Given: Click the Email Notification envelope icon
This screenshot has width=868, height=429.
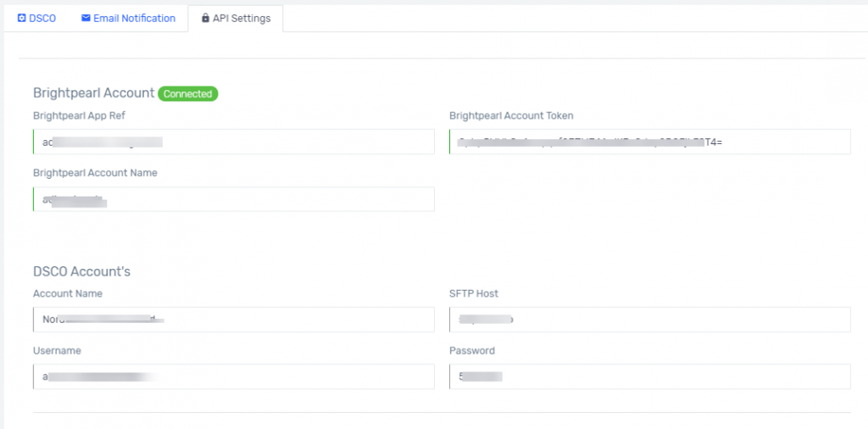Looking at the screenshot, I should click(x=86, y=19).
